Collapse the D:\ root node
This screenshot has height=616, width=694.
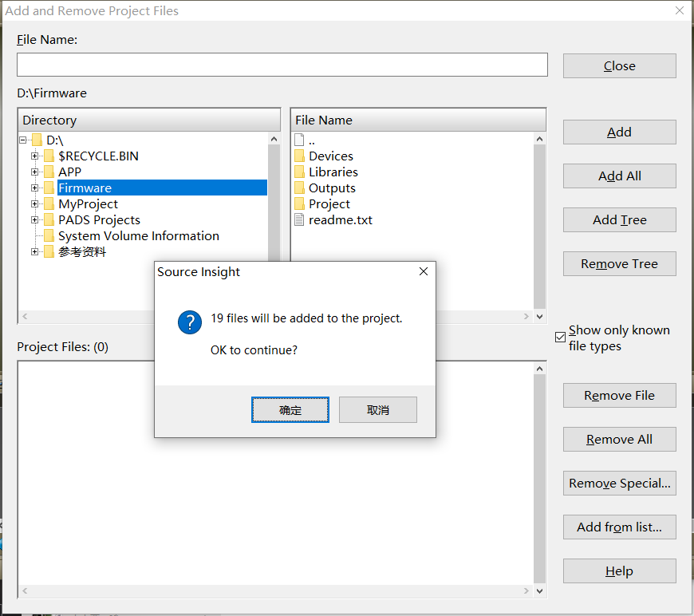22,140
